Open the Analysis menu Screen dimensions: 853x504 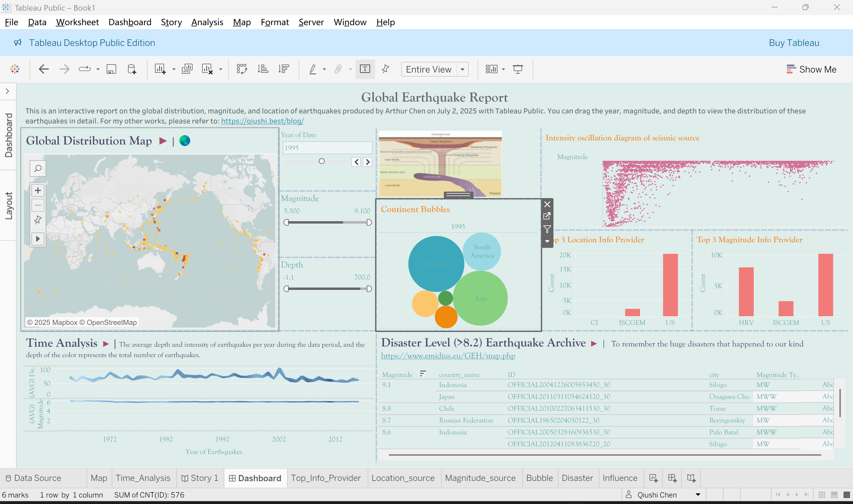coord(207,22)
